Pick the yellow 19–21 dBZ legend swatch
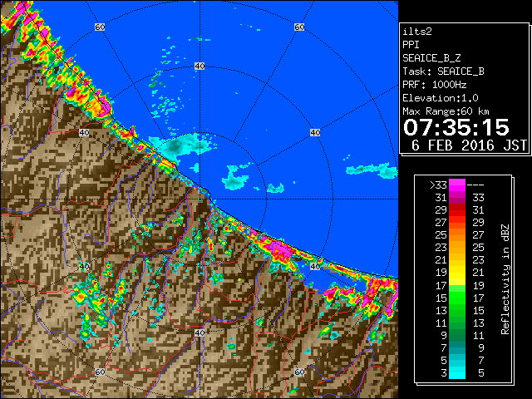This screenshot has height=399, width=532. pos(457,273)
